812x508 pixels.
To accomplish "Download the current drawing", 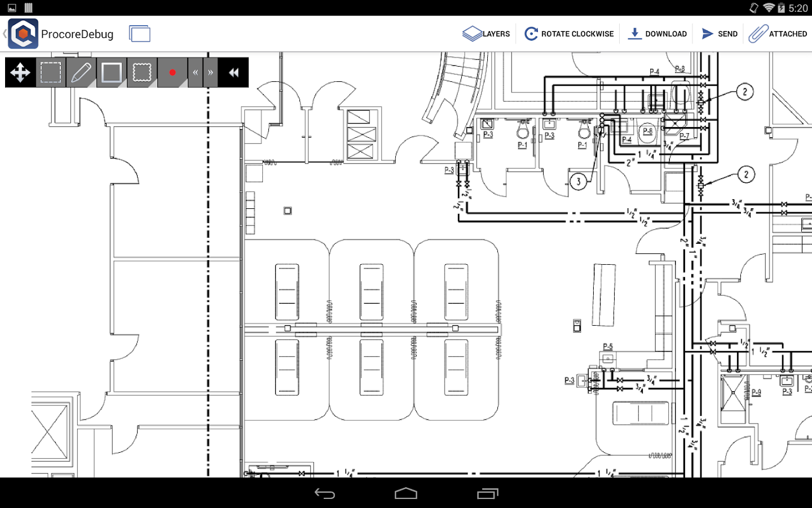I will click(x=656, y=33).
